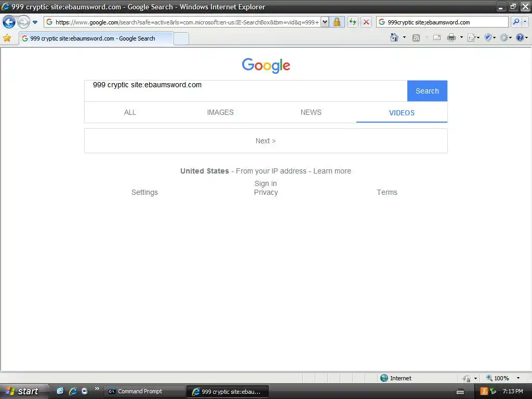
Task: Open the Privacy footer link
Action: pos(265,192)
